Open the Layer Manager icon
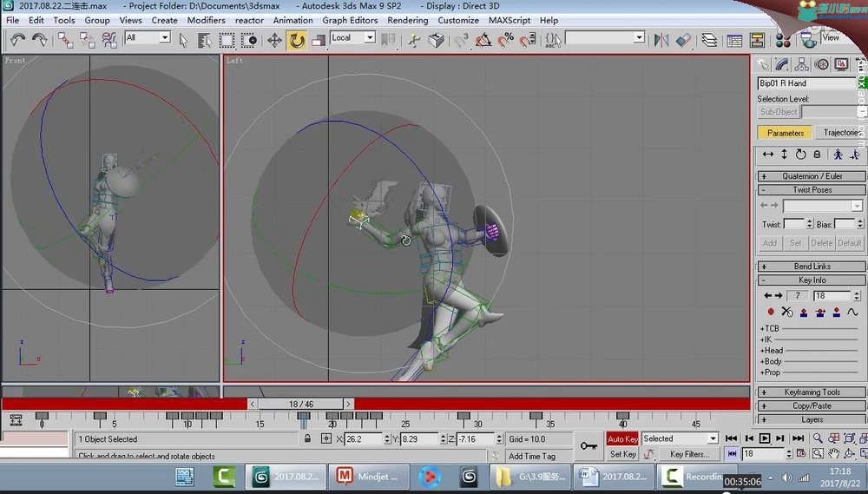Viewport: 868px width, 494px height. pyautogui.click(x=709, y=40)
